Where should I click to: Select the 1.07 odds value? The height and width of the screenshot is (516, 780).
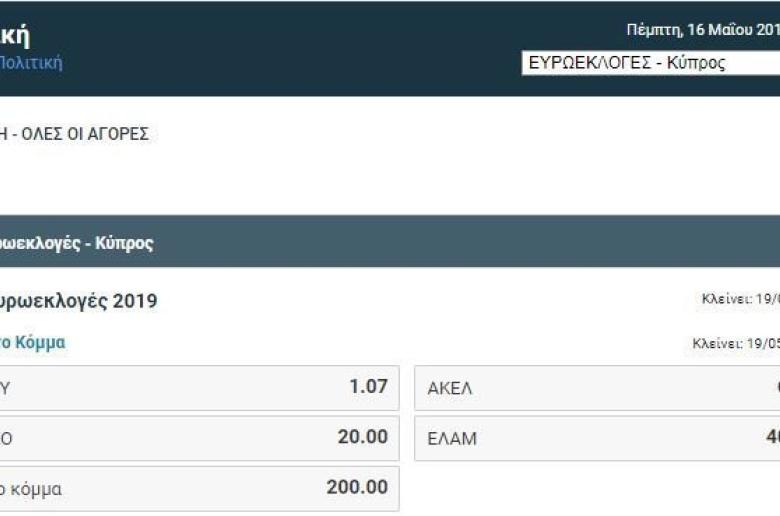click(x=368, y=387)
